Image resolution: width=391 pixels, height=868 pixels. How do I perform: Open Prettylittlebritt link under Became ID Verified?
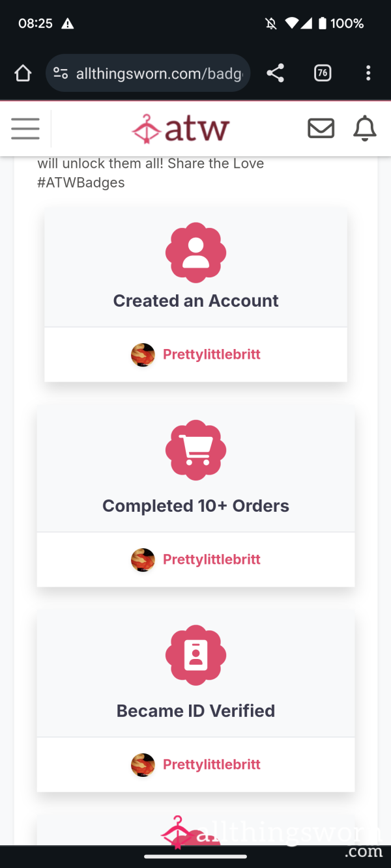pyautogui.click(x=211, y=765)
